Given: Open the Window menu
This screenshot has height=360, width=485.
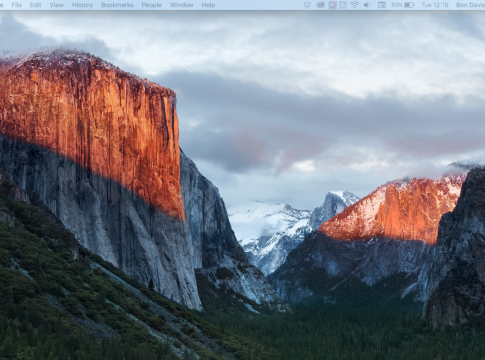Looking at the screenshot, I should tap(181, 5).
